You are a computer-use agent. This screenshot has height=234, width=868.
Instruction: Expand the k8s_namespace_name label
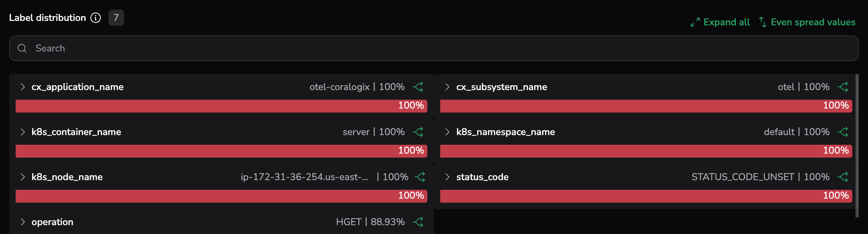[x=447, y=132]
